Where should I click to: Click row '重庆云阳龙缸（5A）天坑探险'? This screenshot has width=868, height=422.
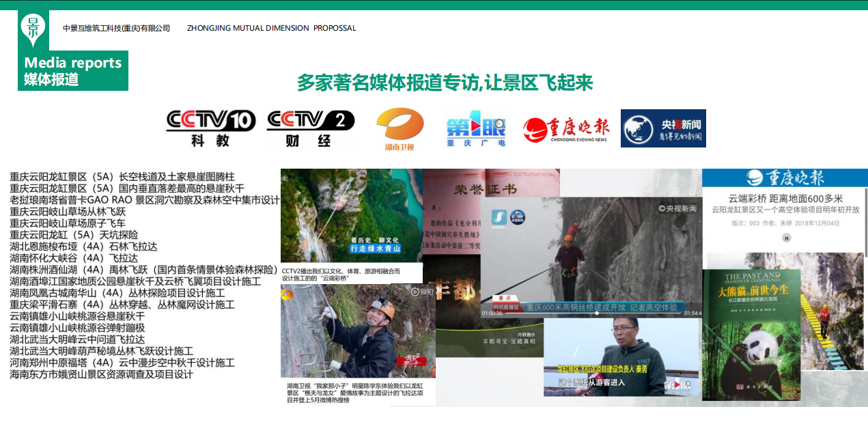[74, 235]
